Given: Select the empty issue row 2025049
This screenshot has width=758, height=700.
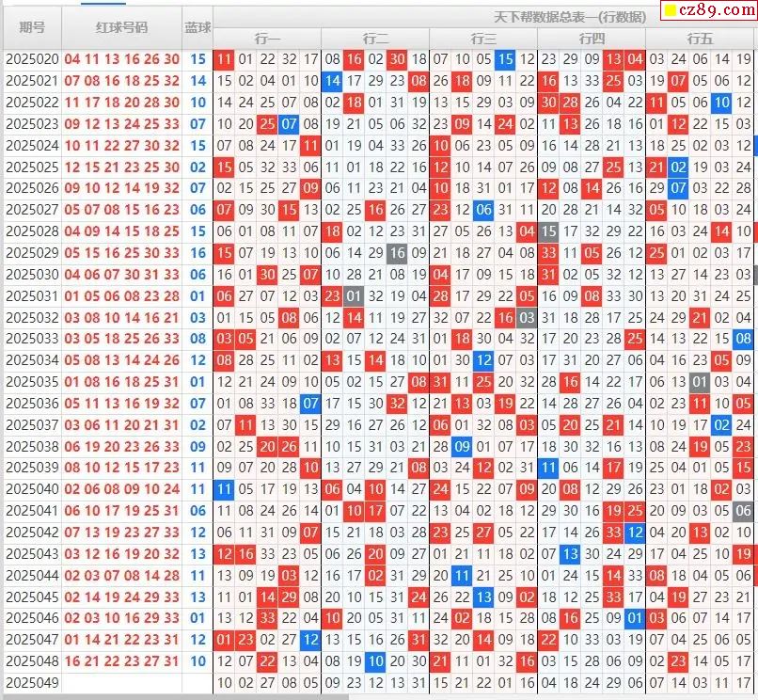Looking at the screenshot, I should pos(32,683).
